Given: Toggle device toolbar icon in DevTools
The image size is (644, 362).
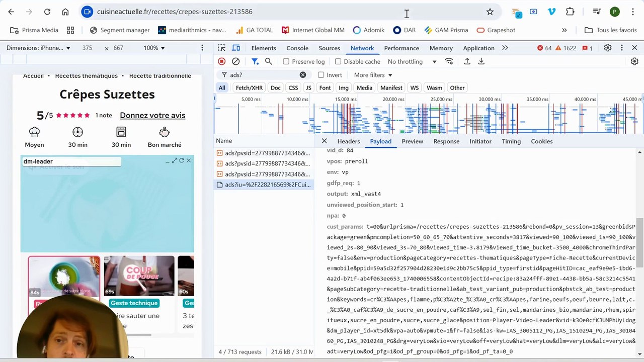Looking at the screenshot, I should [235, 48].
